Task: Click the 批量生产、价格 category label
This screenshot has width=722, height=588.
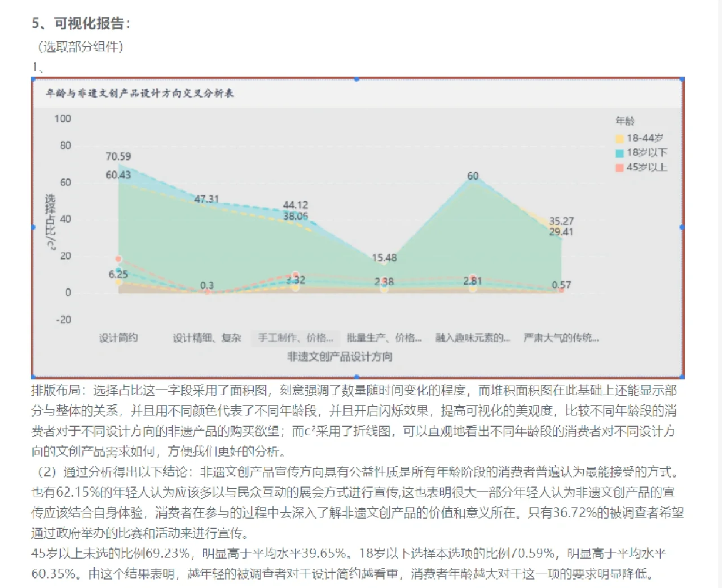Action: tap(384, 337)
